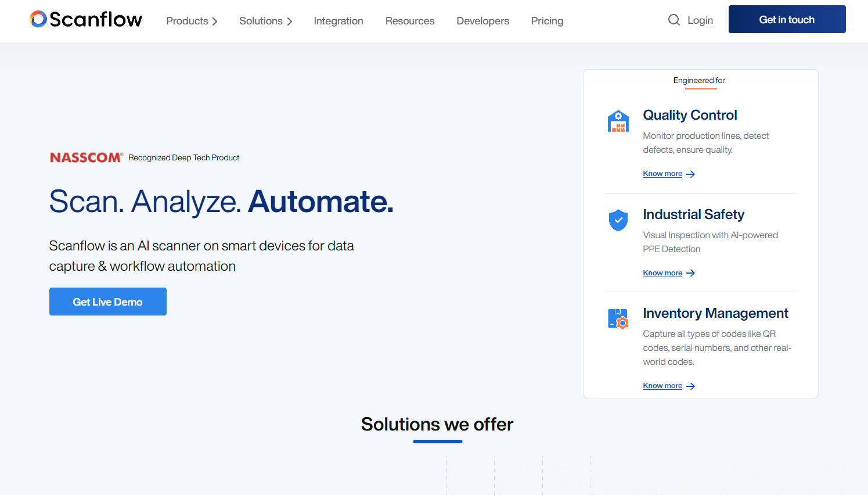This screenshot has width=868, height=495.
Task: Click arrow next to Quality Control Know more
Action: pyautogui.click(x=690, y=174)
